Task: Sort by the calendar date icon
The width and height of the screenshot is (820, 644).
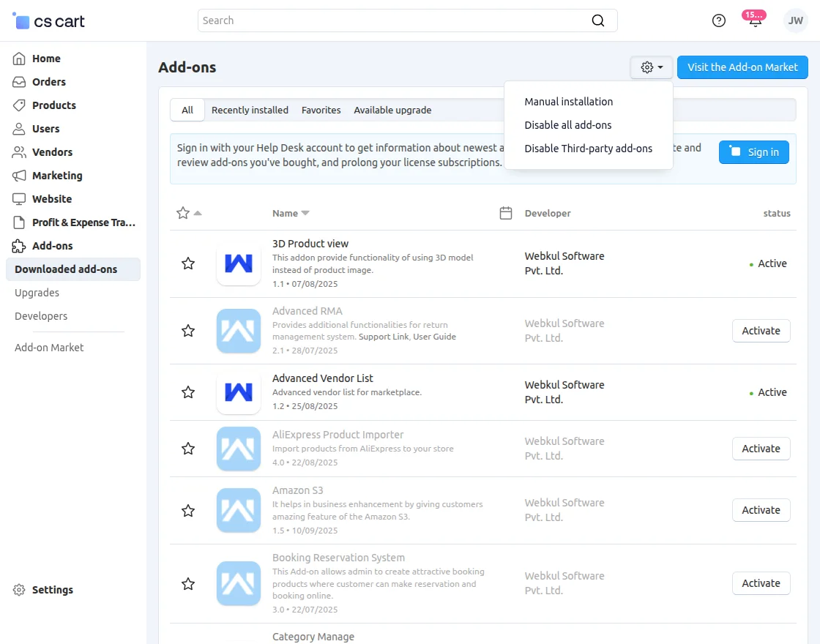Action: [506, 213]
